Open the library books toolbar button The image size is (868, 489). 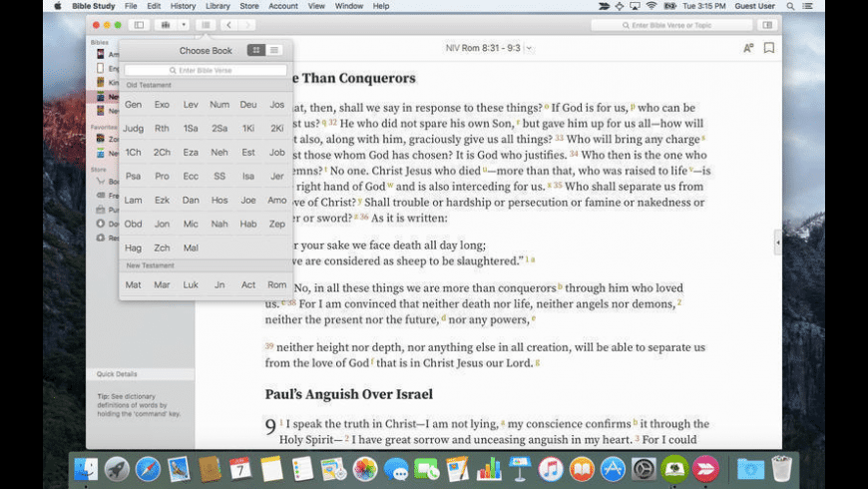pyautogui.click(x=165, y=25)
